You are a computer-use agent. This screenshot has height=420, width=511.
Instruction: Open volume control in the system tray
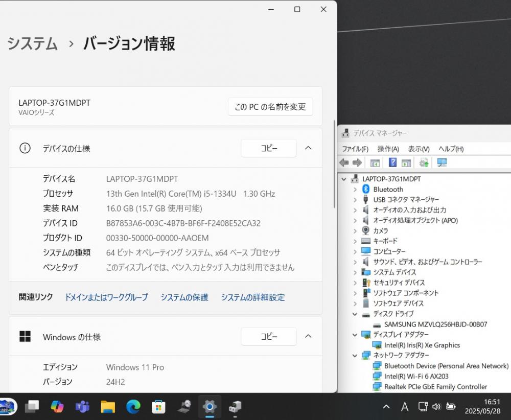(436, 406)
